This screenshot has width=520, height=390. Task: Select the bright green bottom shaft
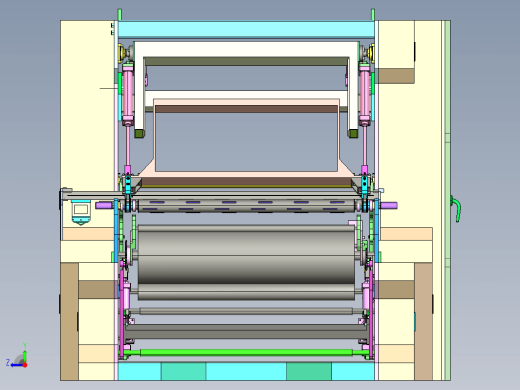pos(246,353)
